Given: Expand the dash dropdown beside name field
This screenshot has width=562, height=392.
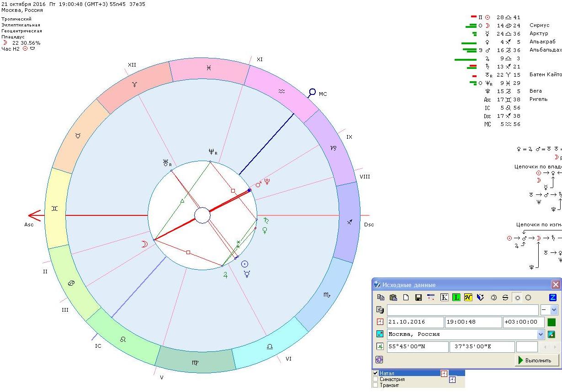Looking at the screenshot, I should (554, 310).
